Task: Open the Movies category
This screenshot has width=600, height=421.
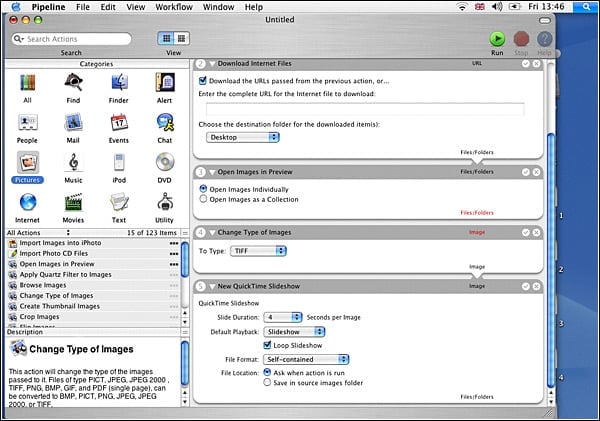Action: [x=73, y=203]
